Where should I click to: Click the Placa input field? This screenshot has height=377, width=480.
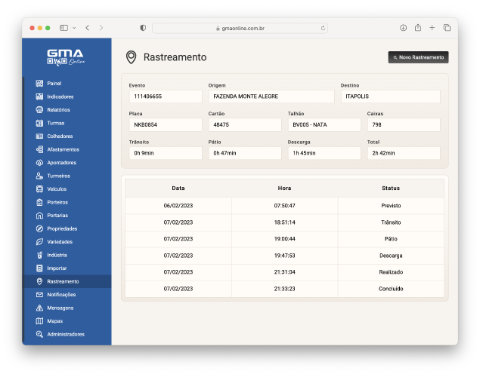165,125
